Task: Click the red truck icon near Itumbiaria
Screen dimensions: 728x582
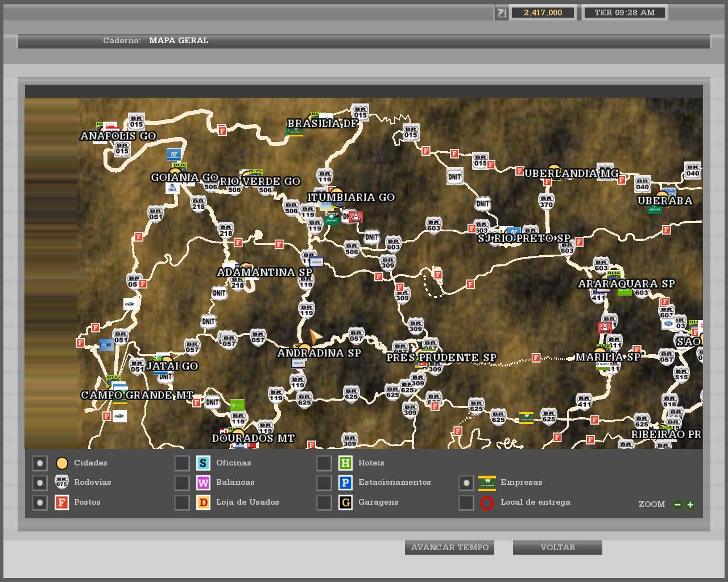Action: coord(355,217)
